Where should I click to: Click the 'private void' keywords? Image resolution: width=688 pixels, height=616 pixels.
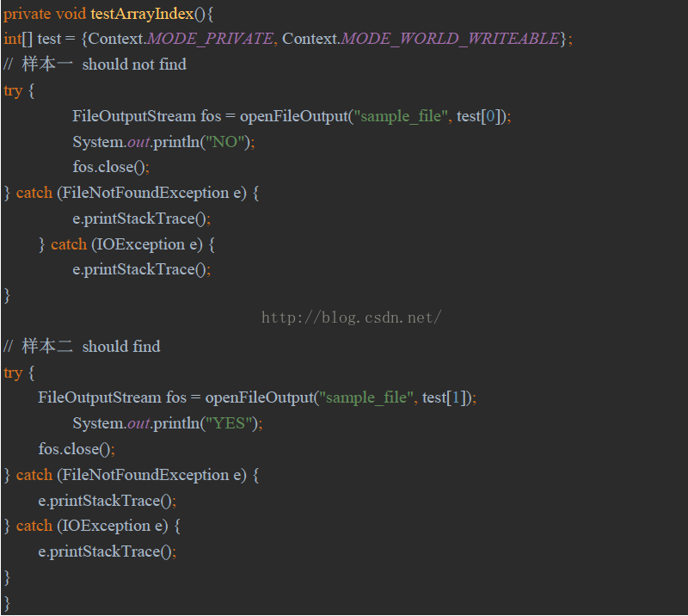[x=45, y=14]
